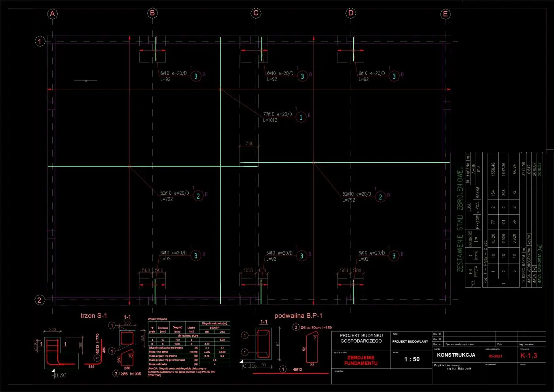This screenshot has height=392, width=554.
Task: Click the ZBROJENIE FUNDAMENTU drawing title
Action: click(x=360, y=360)
